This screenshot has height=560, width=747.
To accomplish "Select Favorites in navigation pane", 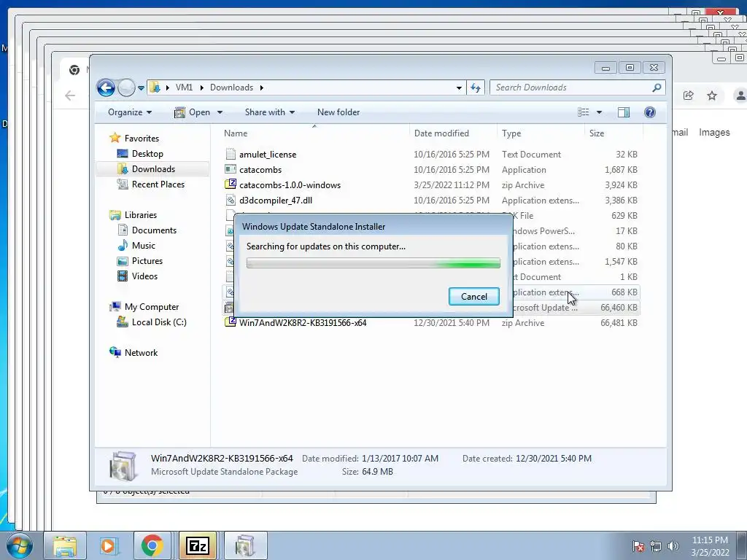I will click(142, 139).
